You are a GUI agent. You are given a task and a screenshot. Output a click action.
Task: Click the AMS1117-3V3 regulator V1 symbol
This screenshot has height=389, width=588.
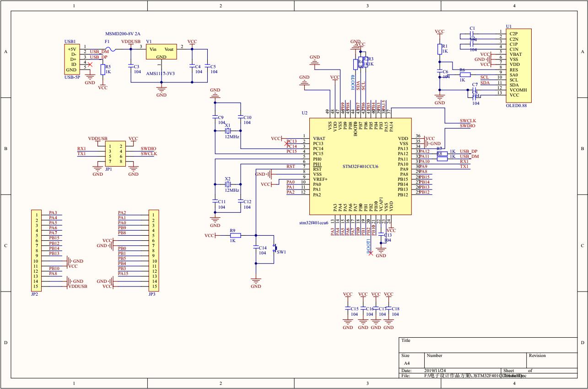161,52
